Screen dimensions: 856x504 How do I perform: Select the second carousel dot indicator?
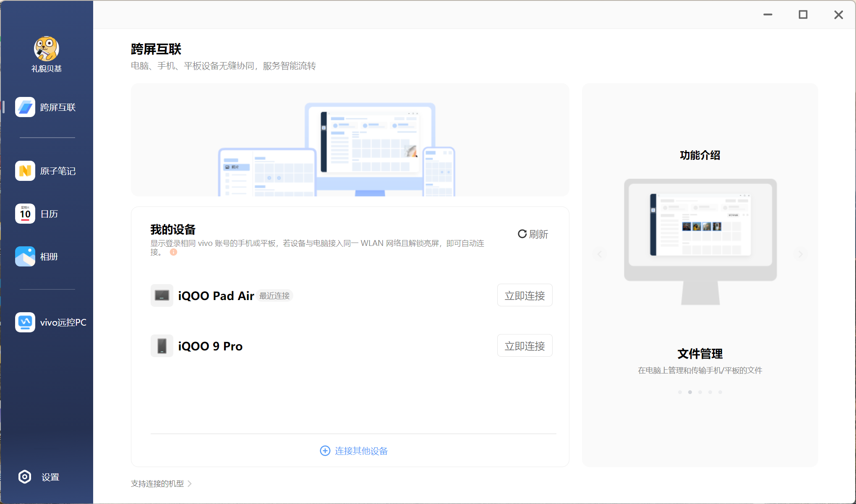(690, 392)
